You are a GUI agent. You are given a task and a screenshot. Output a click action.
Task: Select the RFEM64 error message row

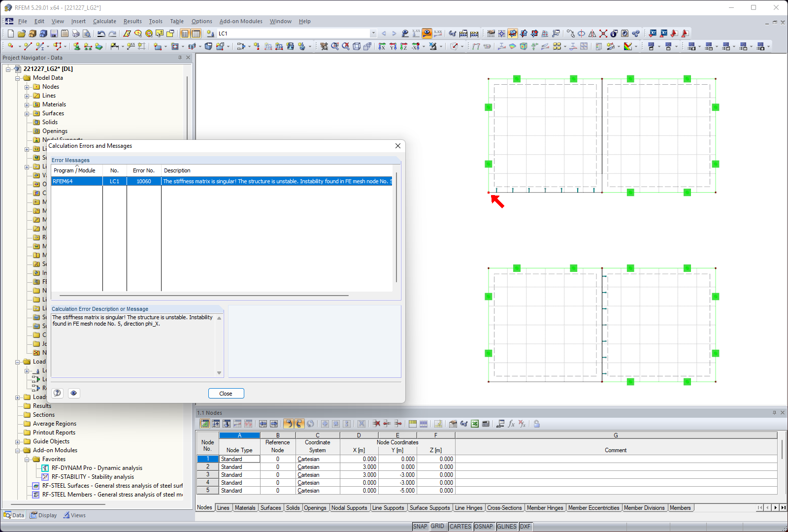[x=222, y=181]
